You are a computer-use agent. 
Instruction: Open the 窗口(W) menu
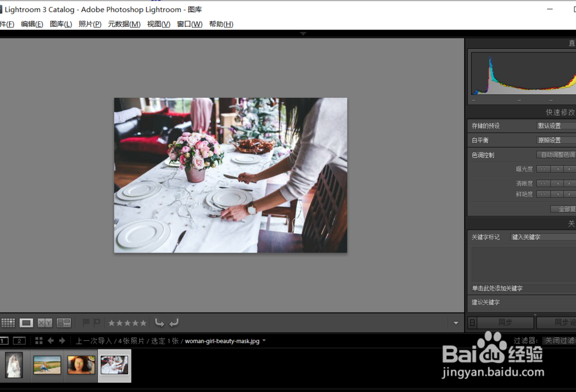[190, 24]
